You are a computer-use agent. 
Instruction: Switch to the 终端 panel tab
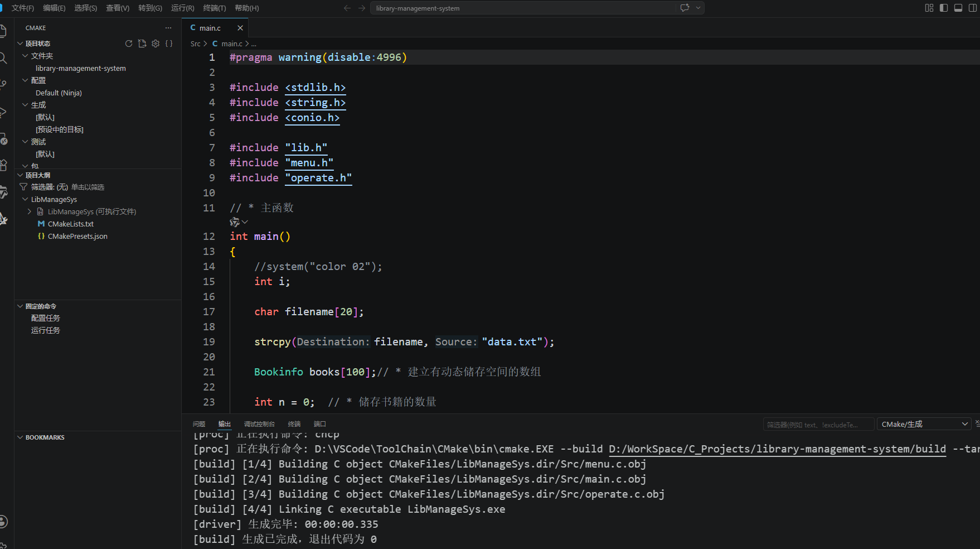click(294, 424)
